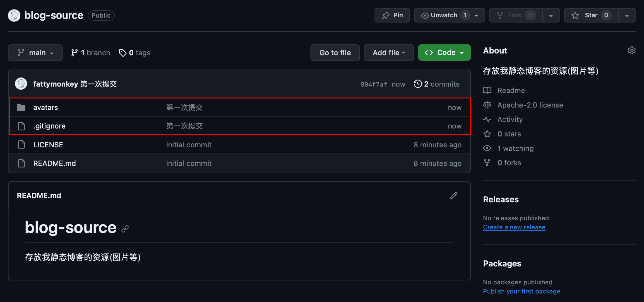Click the avatars folder icon
The height and width of the screenshot is (302, 644).
pos(21,107)
